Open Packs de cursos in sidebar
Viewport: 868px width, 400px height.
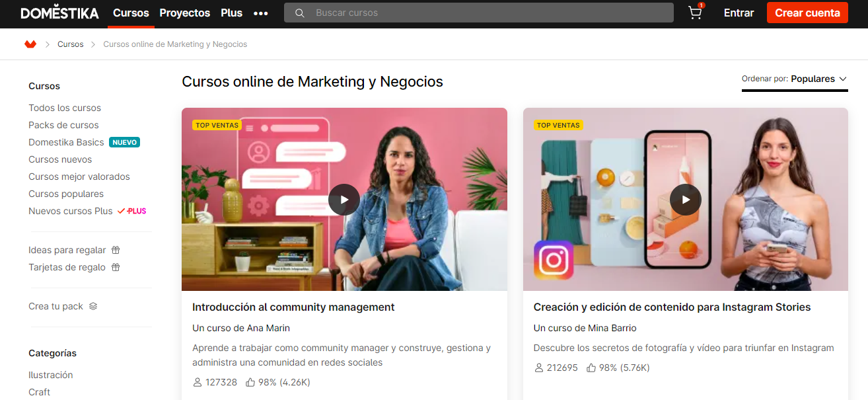coord(63,125)
